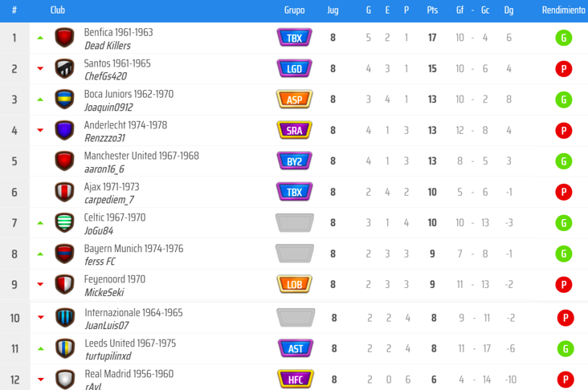Viewport: 588px width, 390px height.
Task: Open manager profile JuanLuis07
Action: point(107,326)
